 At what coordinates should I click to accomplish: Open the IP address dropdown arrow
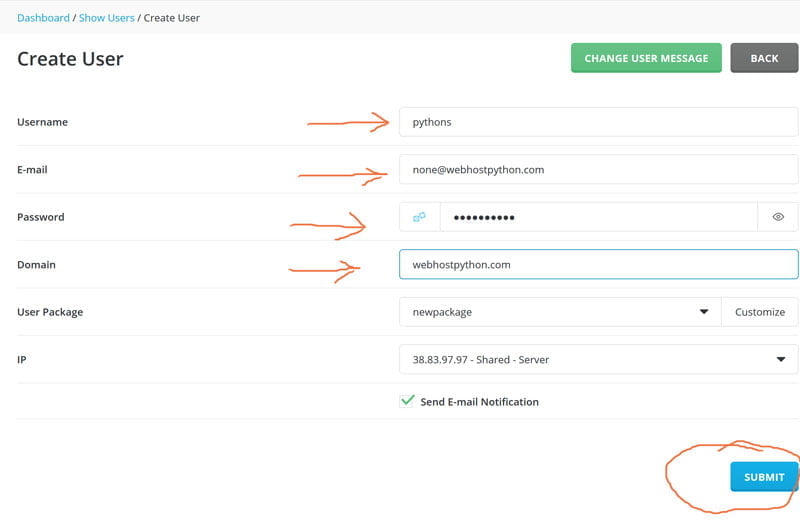781,359
